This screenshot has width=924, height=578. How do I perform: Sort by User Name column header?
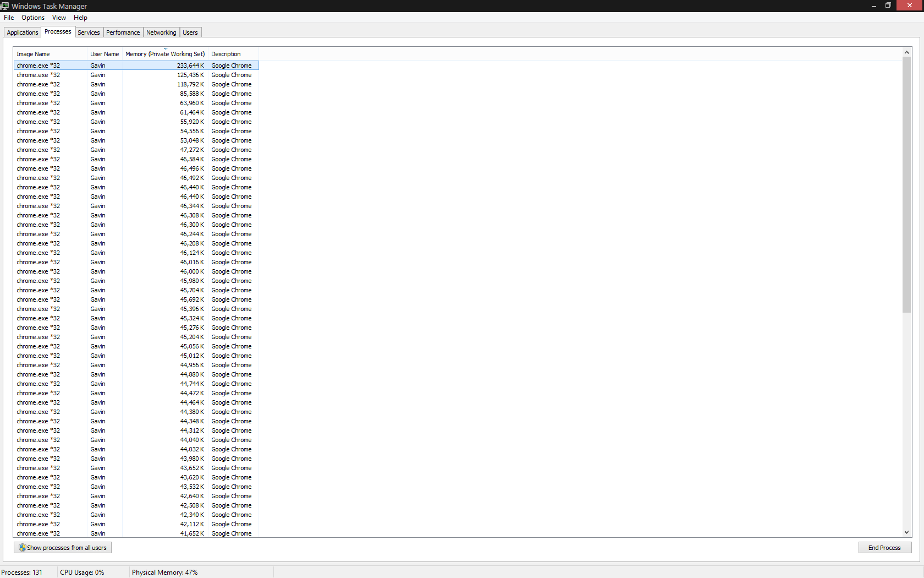(x=105, y=54)
